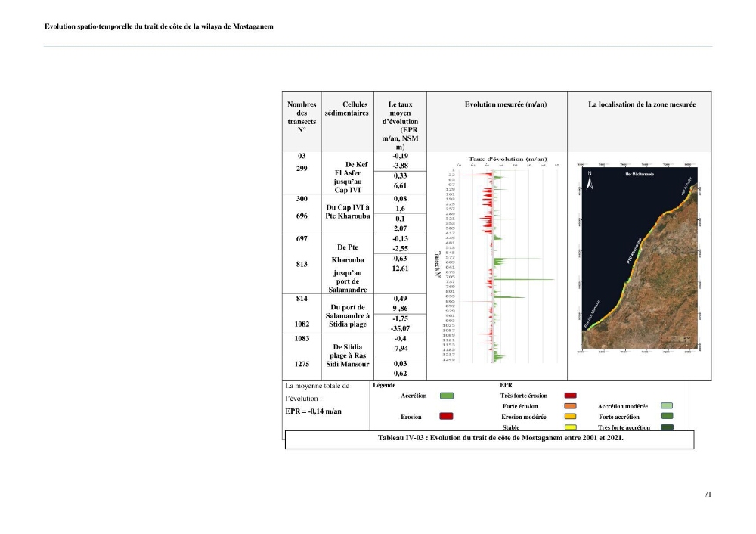Click transect number 814
Viewport: 756px width, 534px height.
click(302, 299)
